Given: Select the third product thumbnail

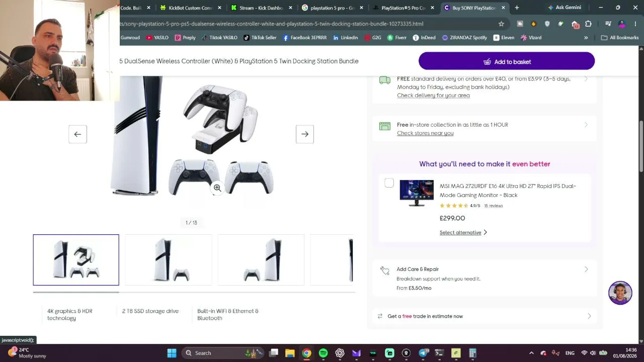Looking at the screenshot, I should (261, 260).
